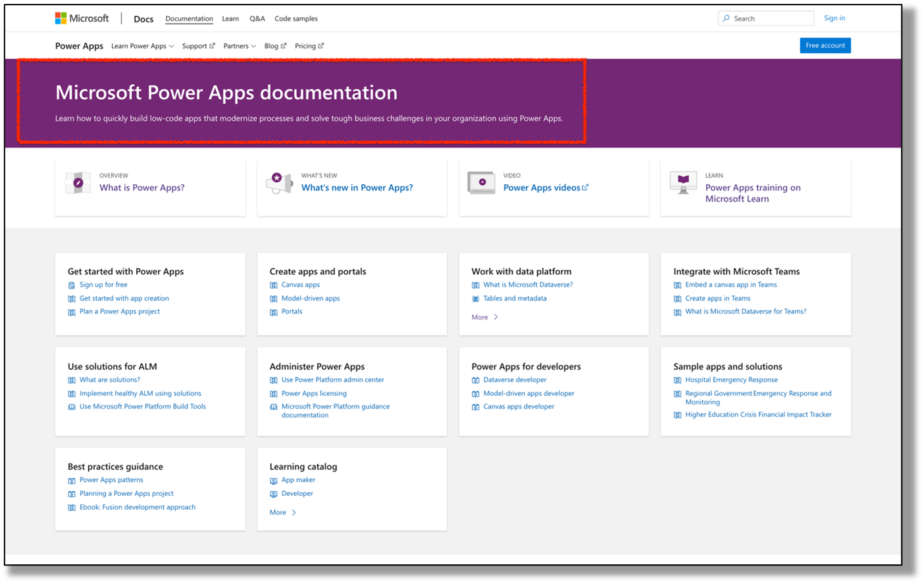Open the Model-driven apps link
Image resolution: width=924 pixels, height=584 pixels.
click(311, 299)
